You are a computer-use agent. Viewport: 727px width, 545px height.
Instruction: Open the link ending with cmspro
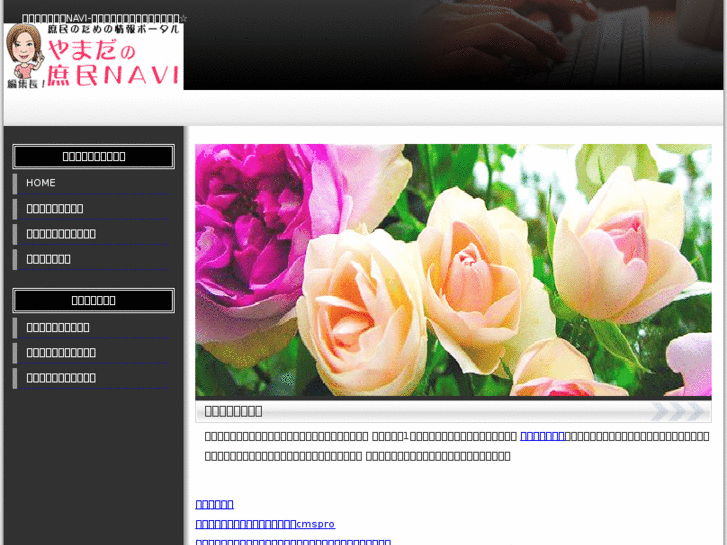click(265, 524)
